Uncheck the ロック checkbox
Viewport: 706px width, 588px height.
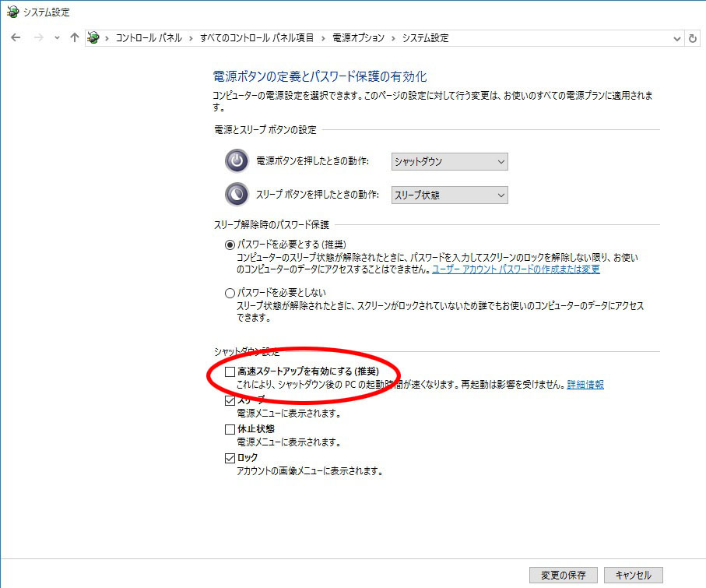[x=230, y=458]
